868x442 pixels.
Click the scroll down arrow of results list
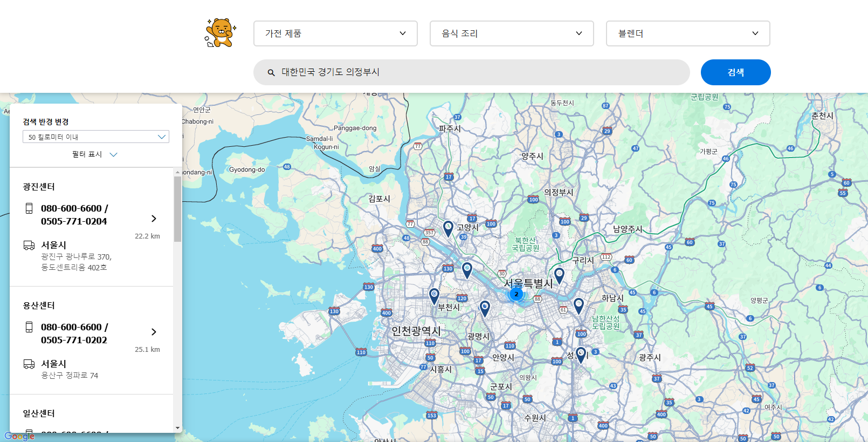point(177,428)
